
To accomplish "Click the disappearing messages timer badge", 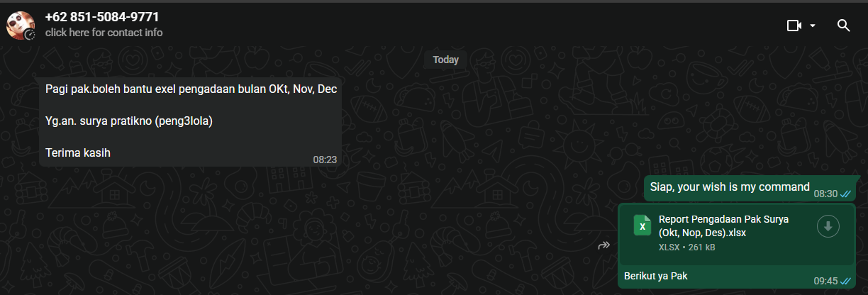I will pos(29,35).
